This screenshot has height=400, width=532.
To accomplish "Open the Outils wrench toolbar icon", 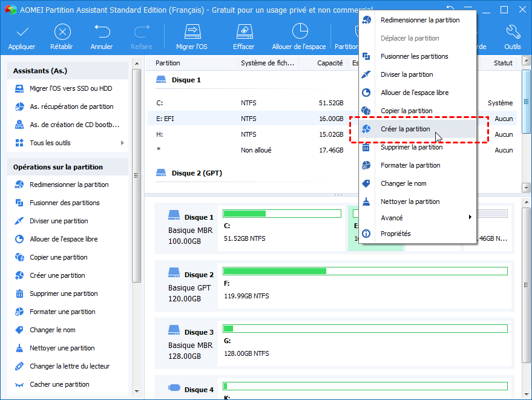I will pyautogui.click(x=513, y=32).
